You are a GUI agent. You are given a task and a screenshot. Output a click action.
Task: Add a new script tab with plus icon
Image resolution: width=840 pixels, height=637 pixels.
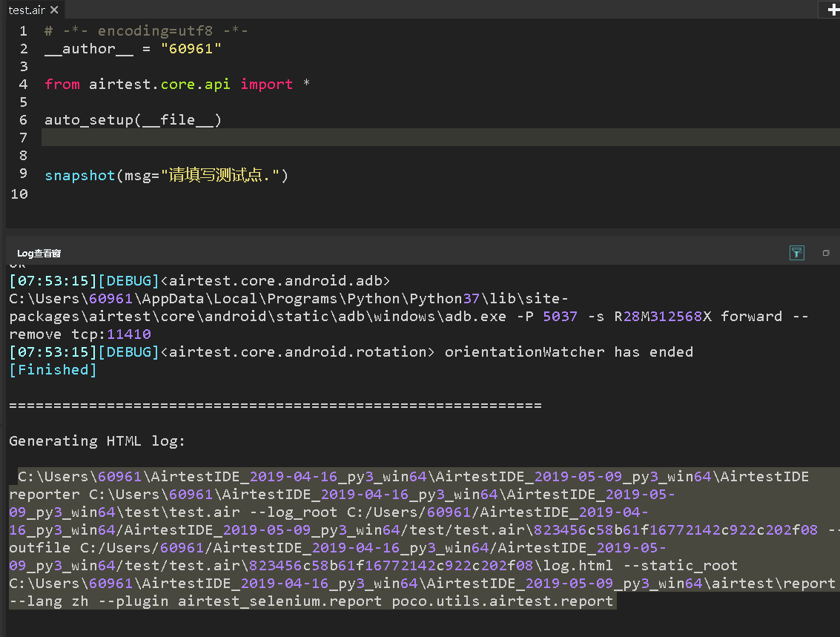click(x=833, y=10)
